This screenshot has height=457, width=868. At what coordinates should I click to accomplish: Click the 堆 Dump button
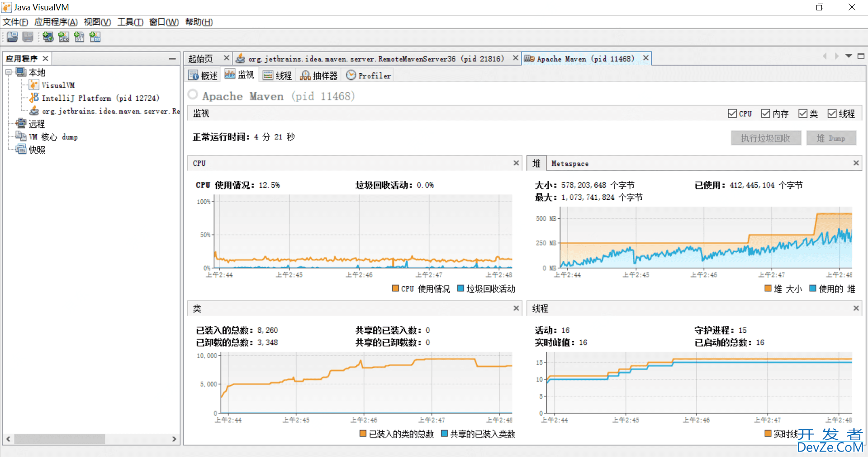click(831, 138)
